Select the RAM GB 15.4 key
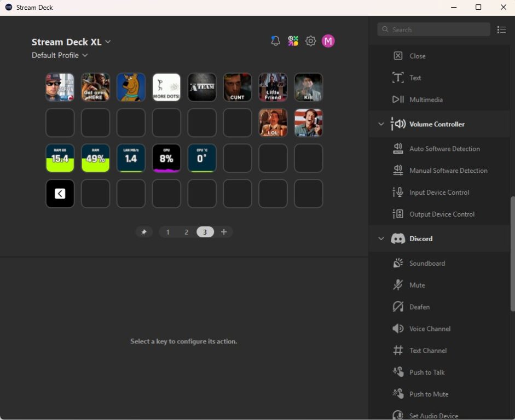Screen dimensions: 515x420 [x=60, y=158]
